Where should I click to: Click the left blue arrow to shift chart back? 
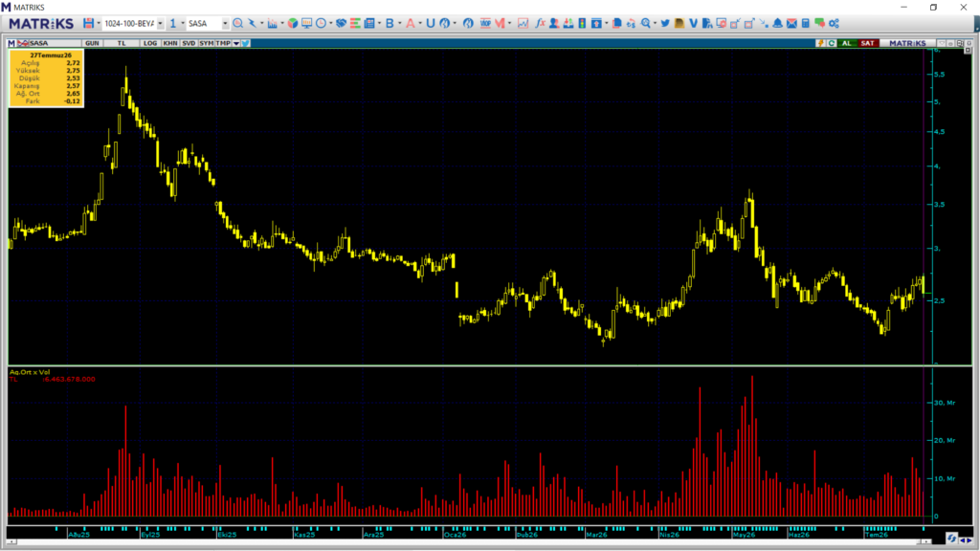pyautogui.click(x=963, y=540)
